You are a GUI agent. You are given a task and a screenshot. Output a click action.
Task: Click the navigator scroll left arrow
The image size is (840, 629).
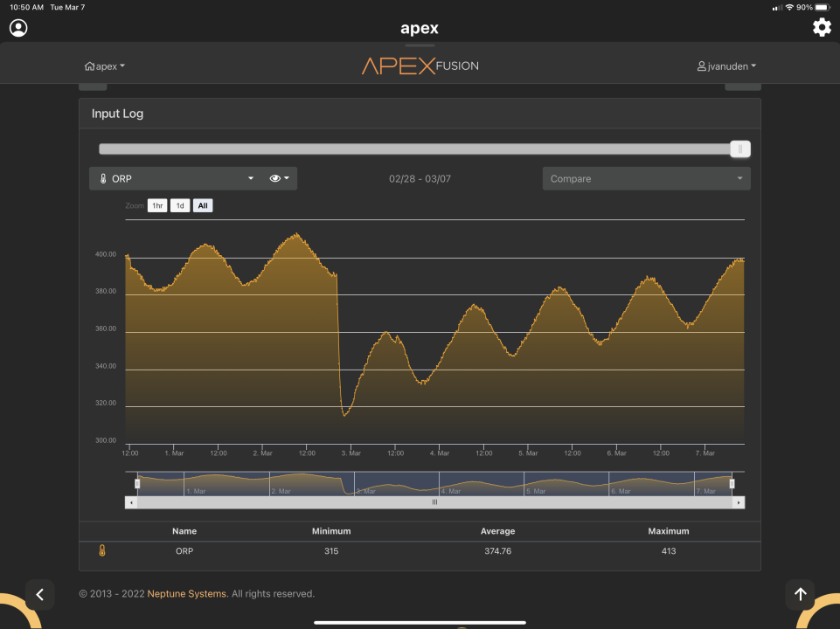coord(131,502)
